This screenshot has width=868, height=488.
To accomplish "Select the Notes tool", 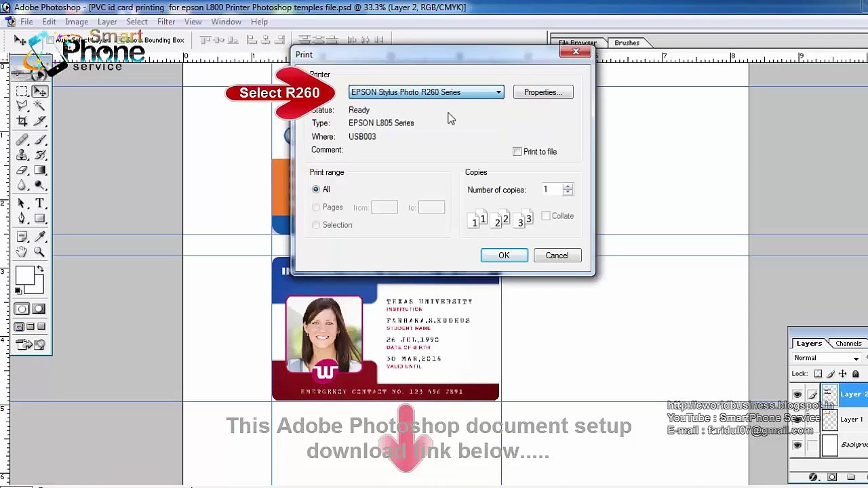I will pyautogui.click(x=22, y=237).
